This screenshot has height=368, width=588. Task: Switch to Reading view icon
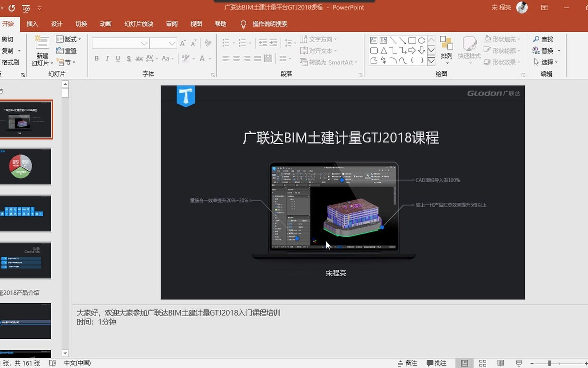(x=501, y=363)
